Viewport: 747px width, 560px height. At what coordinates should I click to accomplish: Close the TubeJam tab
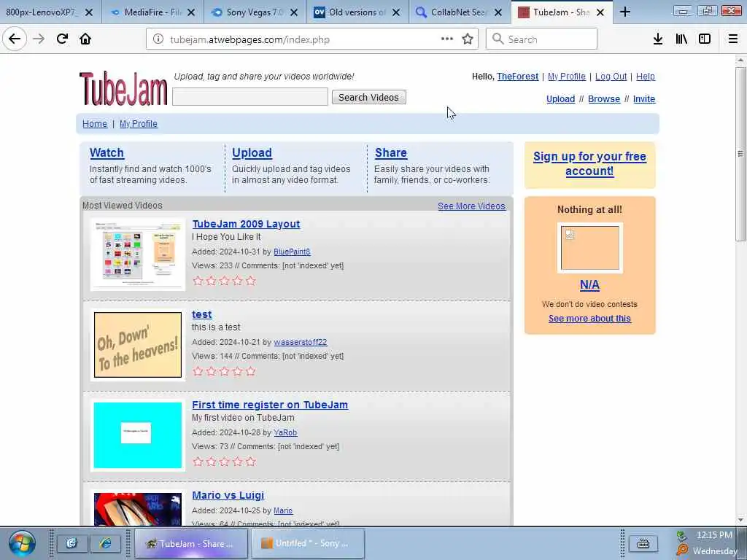pyautogui.click(x=600, y=12)
